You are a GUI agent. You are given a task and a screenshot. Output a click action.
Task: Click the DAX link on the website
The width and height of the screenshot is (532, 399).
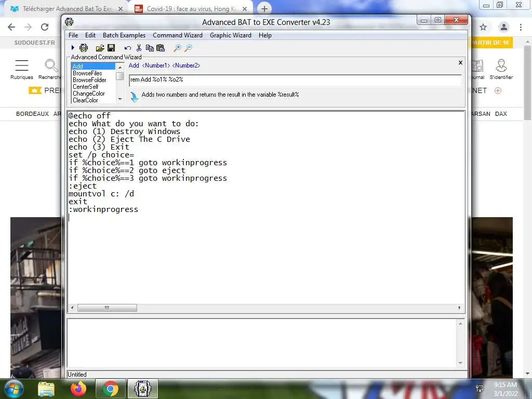[x=501, y=114]
